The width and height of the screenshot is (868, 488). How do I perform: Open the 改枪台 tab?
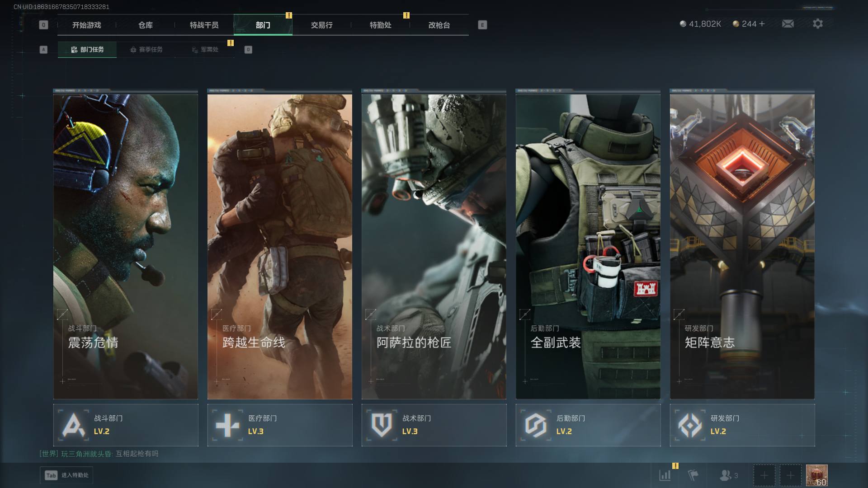[439, 25]
